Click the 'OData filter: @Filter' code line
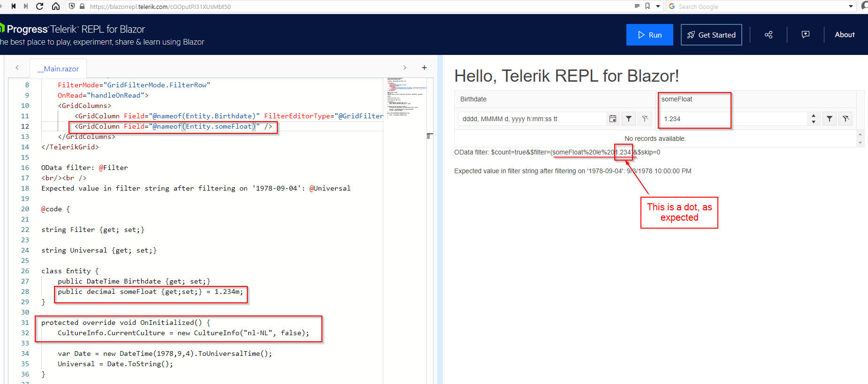Image resolution: width=868 pixels, height=384 pixels. pos(84,168)
